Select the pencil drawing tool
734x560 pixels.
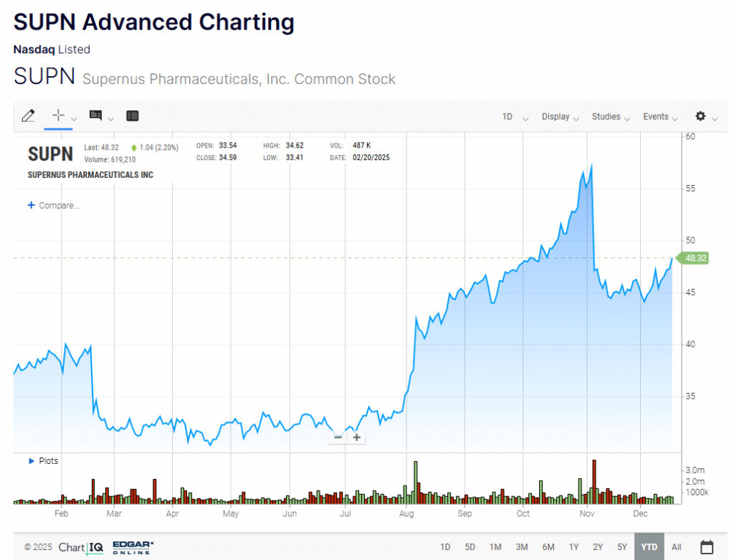click(28, 116)
